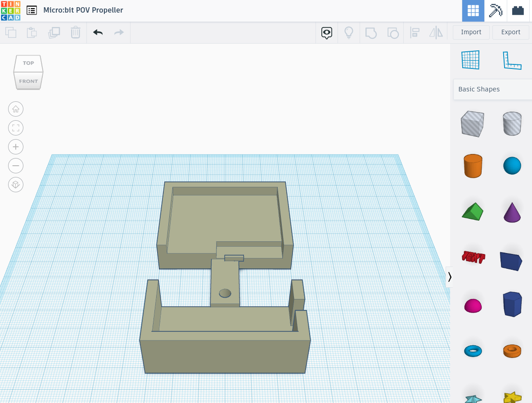Switch to 3D design grid view
The image size is (532, 403).
(x=473, y=10)
